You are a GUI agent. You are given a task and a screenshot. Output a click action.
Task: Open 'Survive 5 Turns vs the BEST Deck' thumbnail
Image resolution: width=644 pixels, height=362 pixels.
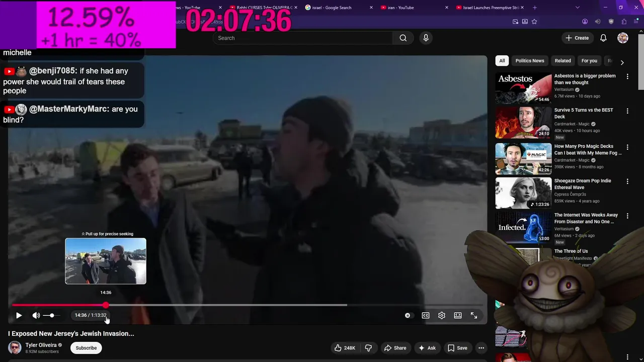coord(523,123)
